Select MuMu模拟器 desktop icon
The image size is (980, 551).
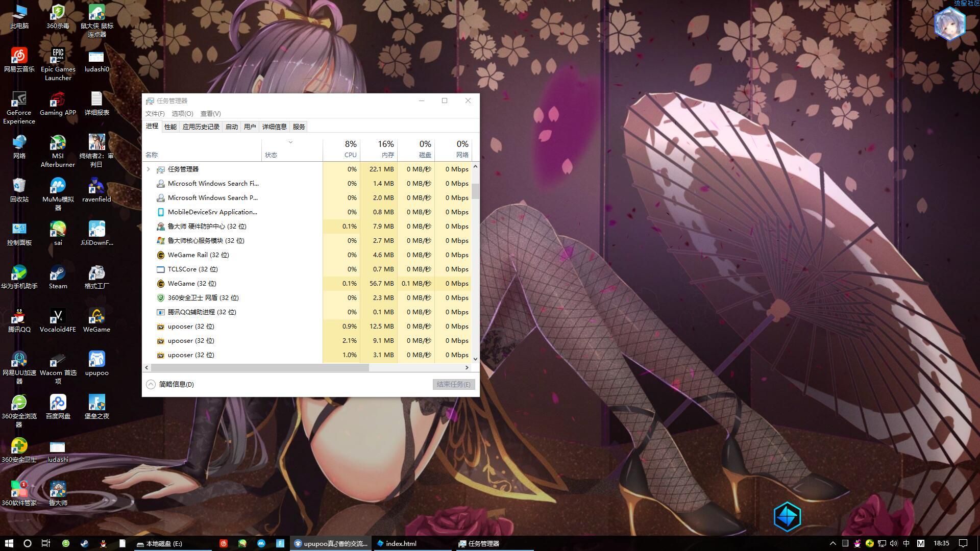pyautogui.click(x=58, y=194)
